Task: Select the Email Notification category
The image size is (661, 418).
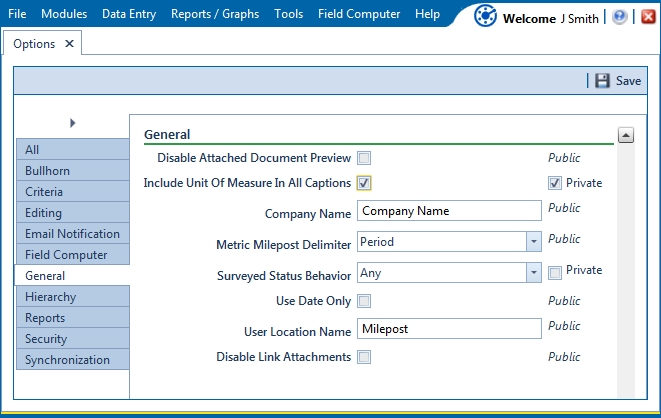Action: pyautogui.click(x=73, y=234)
